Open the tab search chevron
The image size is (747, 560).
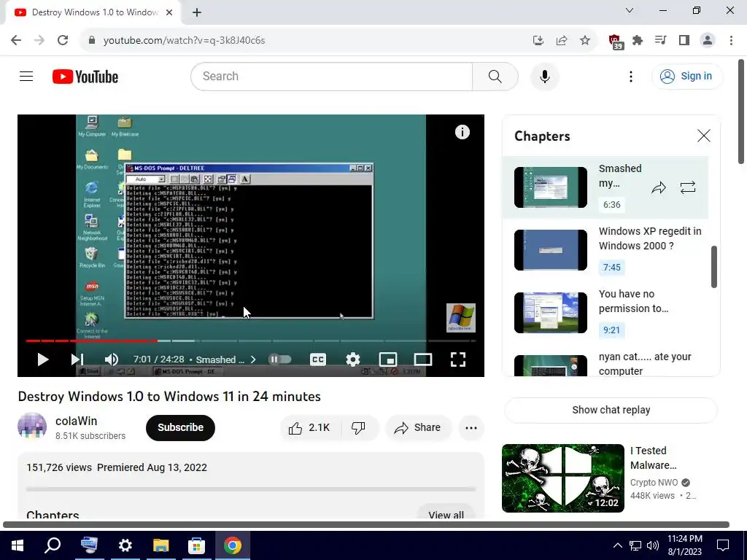(x=630, y=10)
